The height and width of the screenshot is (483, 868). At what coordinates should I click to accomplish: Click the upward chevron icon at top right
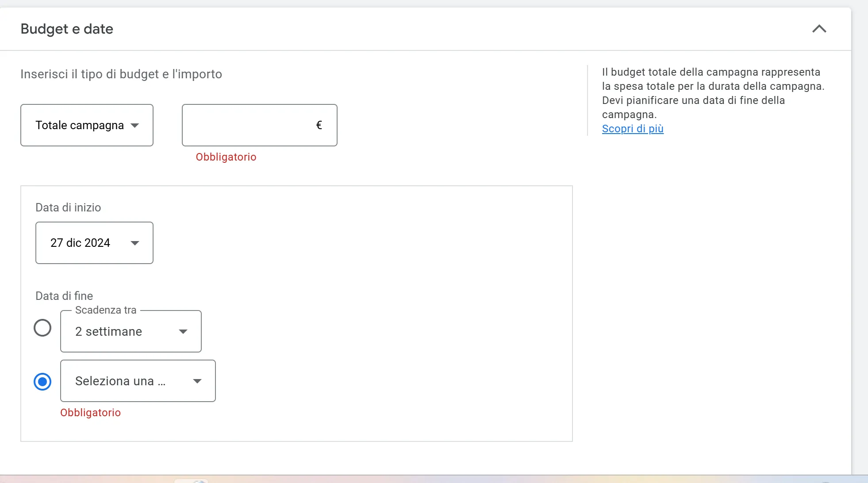pyautogui.click(x=819, y=29)
